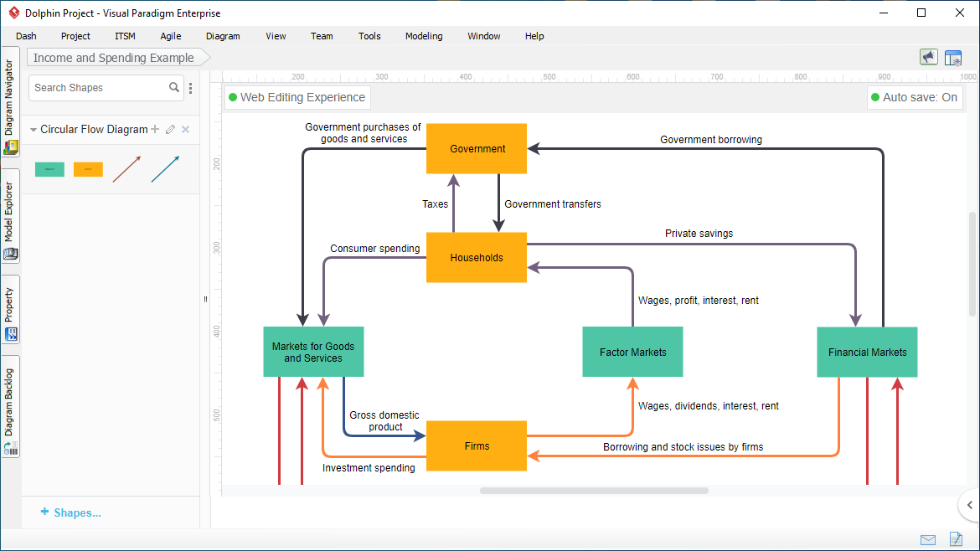Select the Factor Markets node
The width and height of the screenshot is (980, 551).
point(632,352)
